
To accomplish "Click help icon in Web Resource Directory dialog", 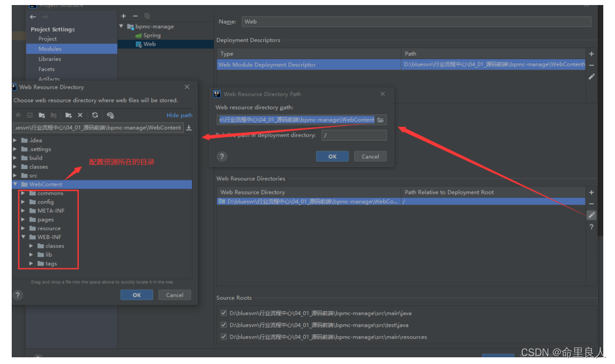I will point(18,295).
